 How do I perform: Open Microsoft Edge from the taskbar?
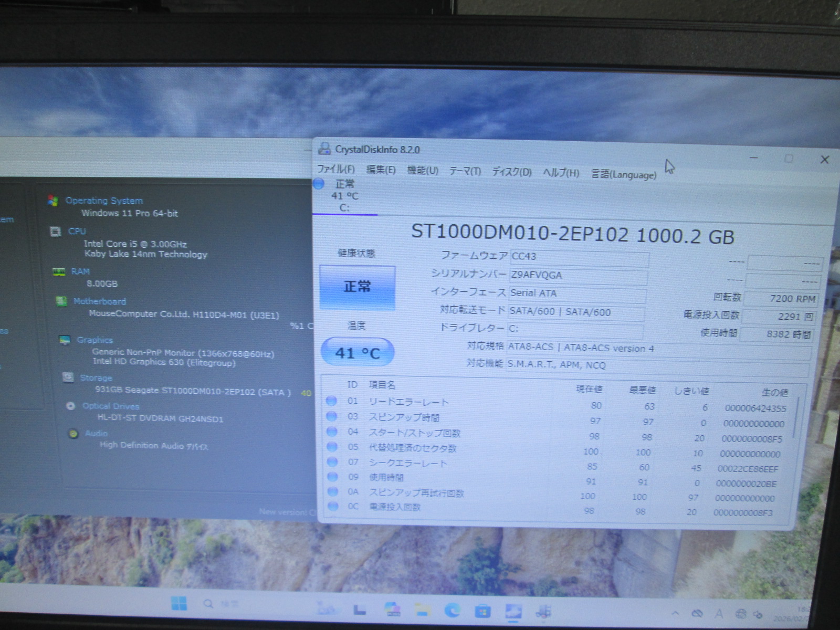point(452,610)
